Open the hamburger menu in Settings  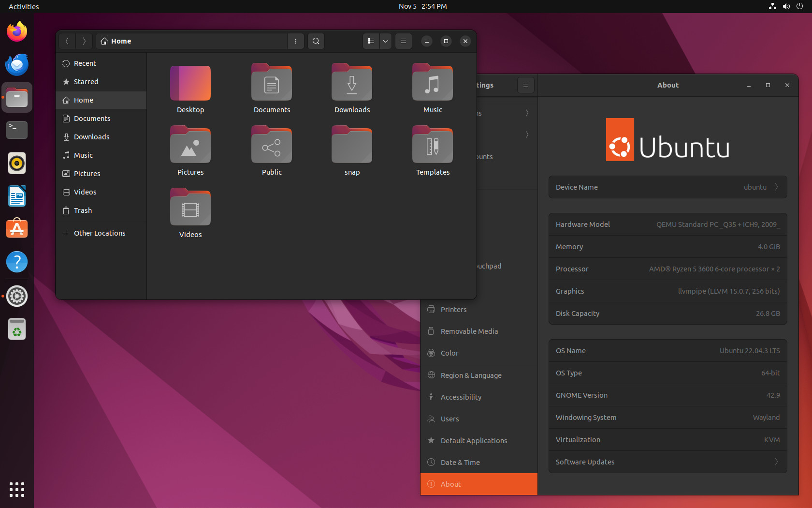[x=526, y=85]
